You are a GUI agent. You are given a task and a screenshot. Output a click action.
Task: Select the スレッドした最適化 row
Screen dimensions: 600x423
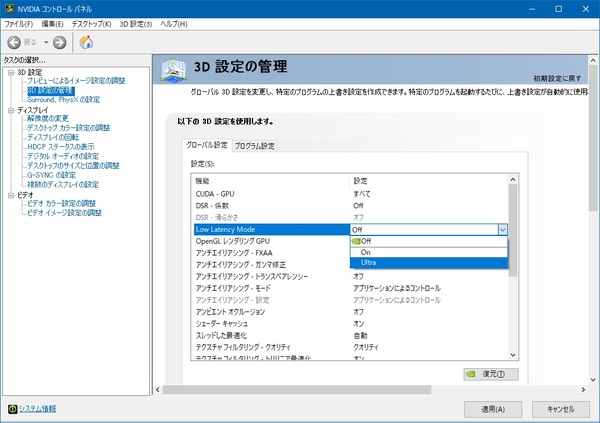350,336
